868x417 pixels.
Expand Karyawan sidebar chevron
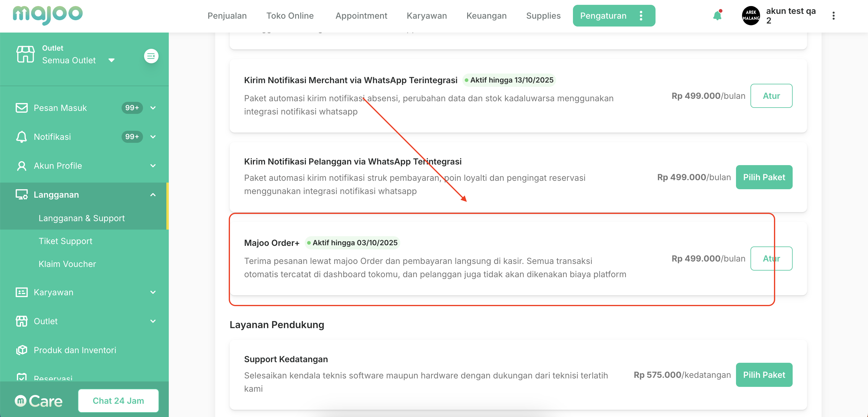point(153,292)
